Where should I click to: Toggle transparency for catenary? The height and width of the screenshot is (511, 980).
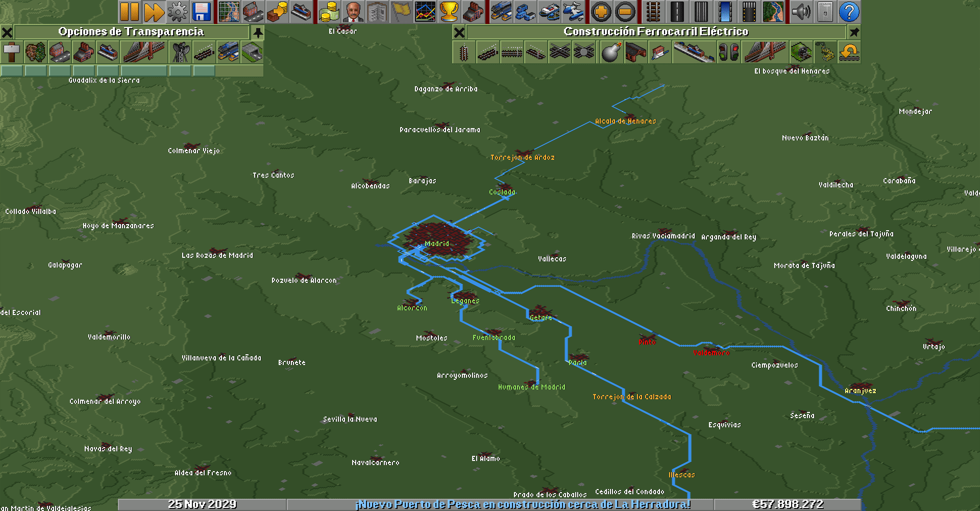pos(204,52)
